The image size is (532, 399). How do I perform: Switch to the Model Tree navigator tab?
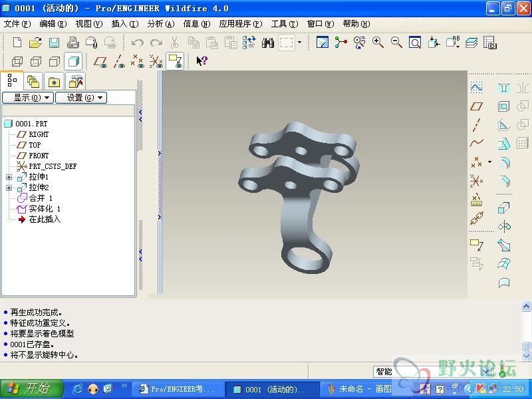pos(12,80)
